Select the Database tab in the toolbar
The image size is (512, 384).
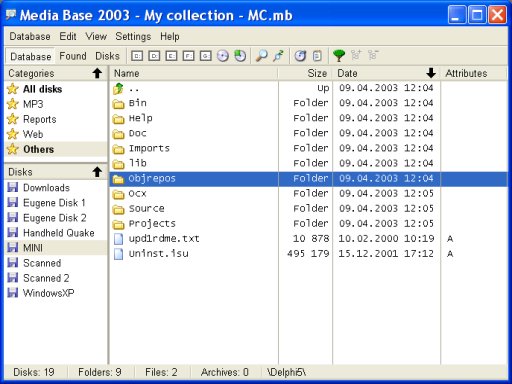(x=31, y=56)
